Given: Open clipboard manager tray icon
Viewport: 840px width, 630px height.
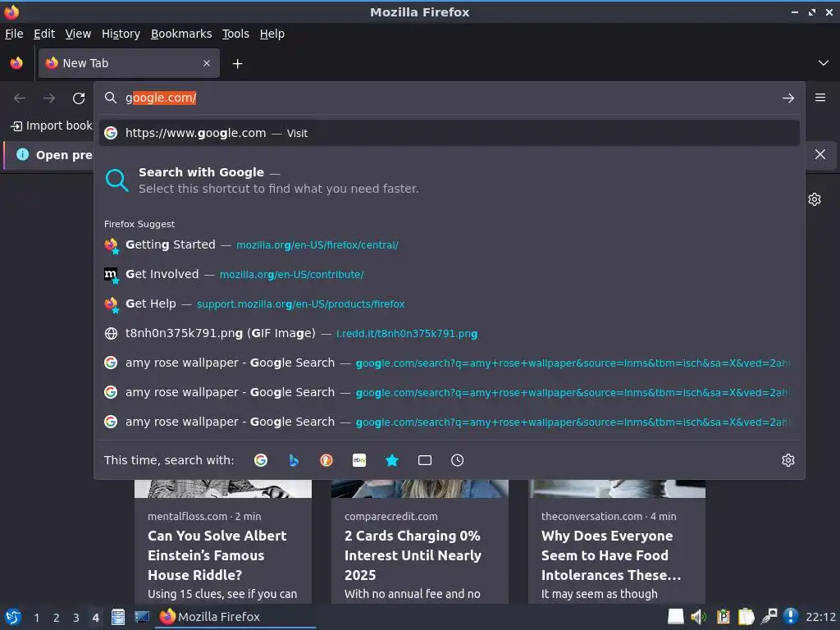Looking at the screenshot, I should pyautogui.click(x=724, y=617).
